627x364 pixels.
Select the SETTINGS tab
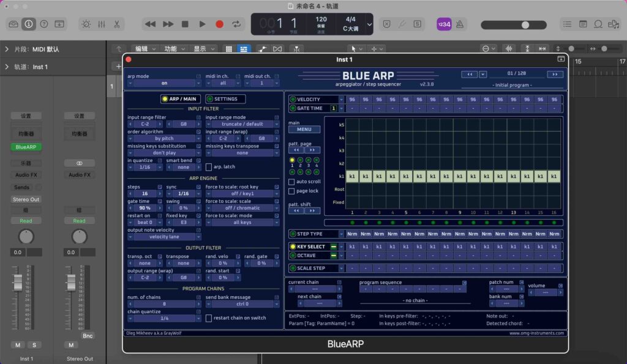pos(225,98)
